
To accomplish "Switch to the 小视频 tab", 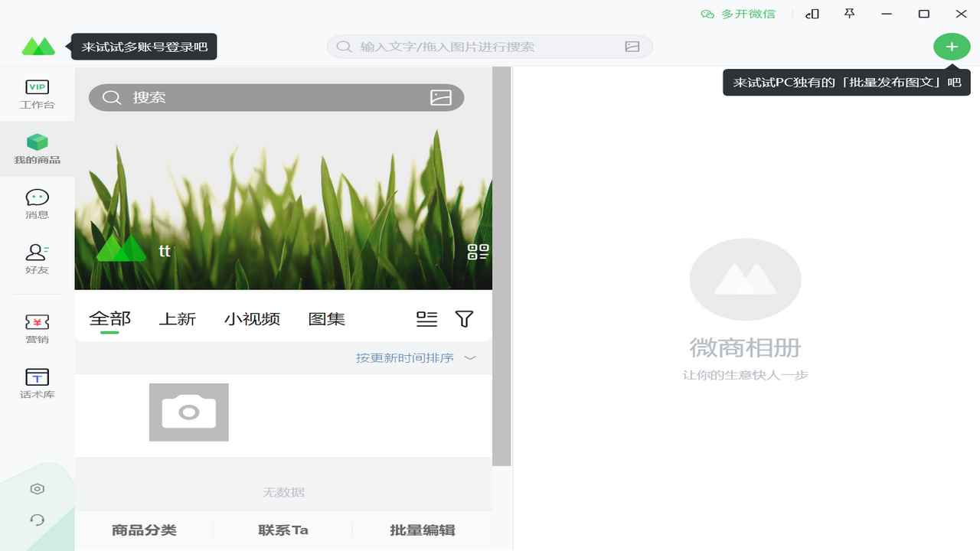I will 252,318.
